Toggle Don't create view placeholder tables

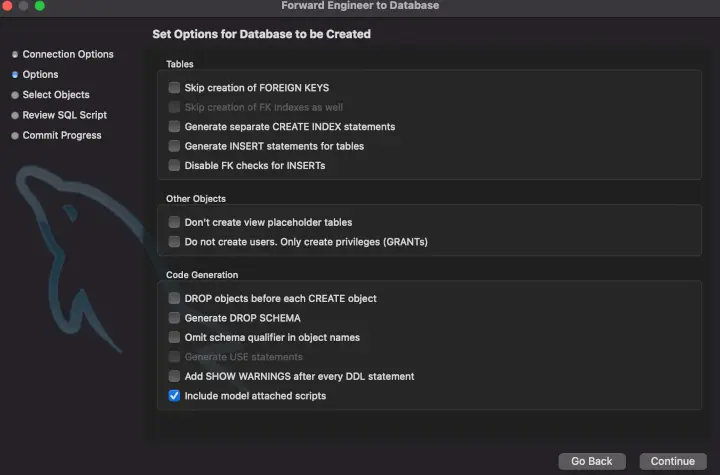175,222
